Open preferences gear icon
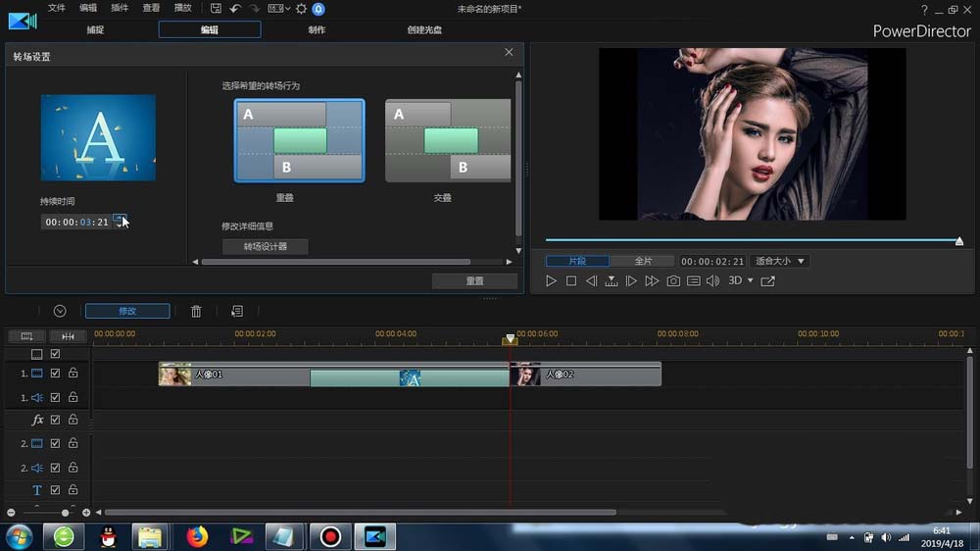The height and width of the screenshot is (551, 980). tap(301, 9)
